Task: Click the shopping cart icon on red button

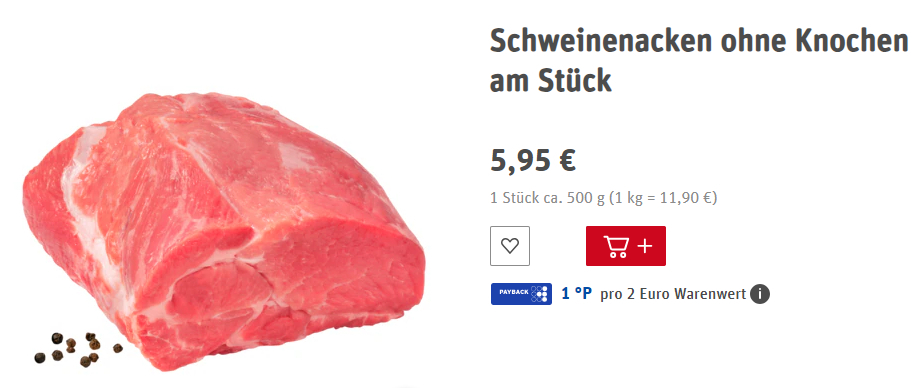Action: 615,246
